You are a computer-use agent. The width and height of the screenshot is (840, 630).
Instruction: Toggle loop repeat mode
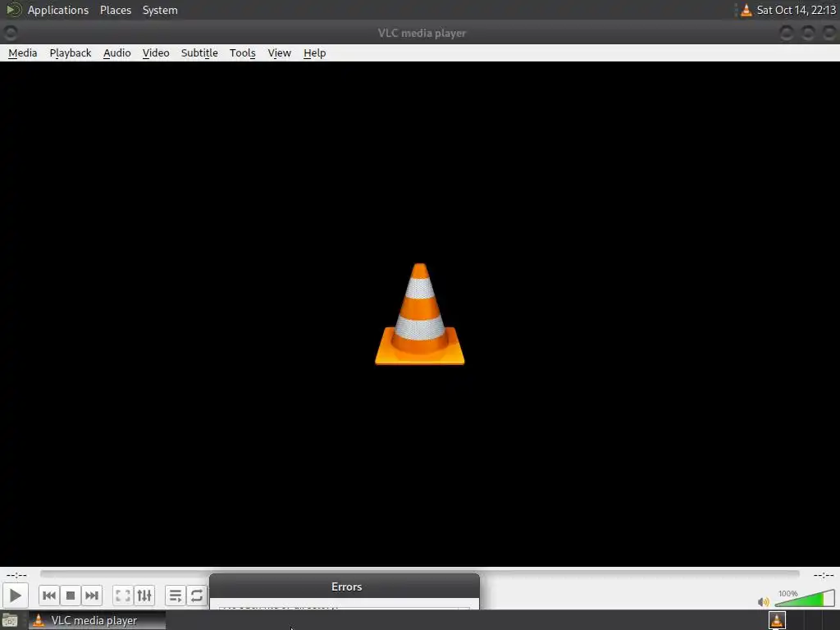coord(197,596)
